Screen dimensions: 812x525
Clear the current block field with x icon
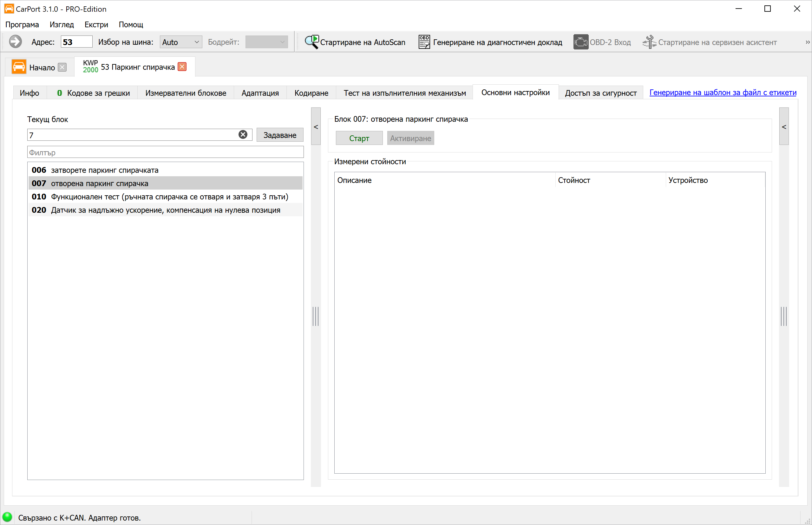[243, 135]
